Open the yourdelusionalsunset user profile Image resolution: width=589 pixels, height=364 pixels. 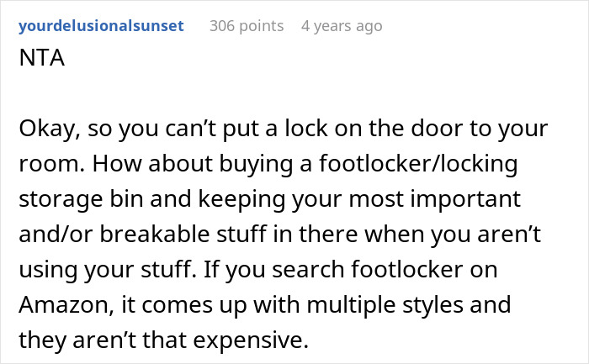click(x=100, y=26)
